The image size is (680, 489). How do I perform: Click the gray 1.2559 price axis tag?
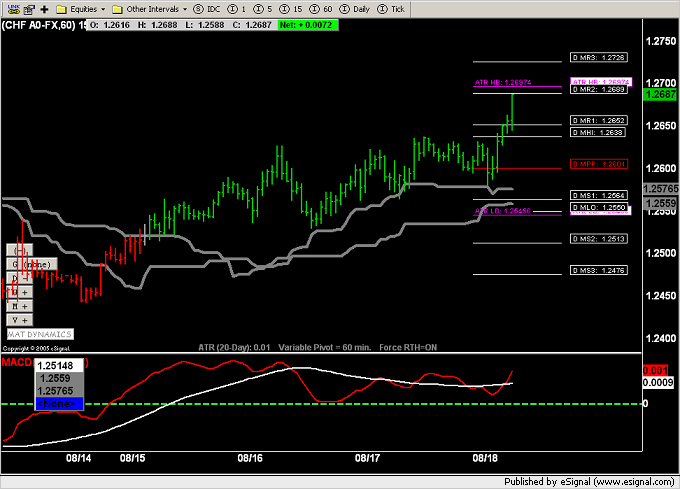tap(660, 203)
